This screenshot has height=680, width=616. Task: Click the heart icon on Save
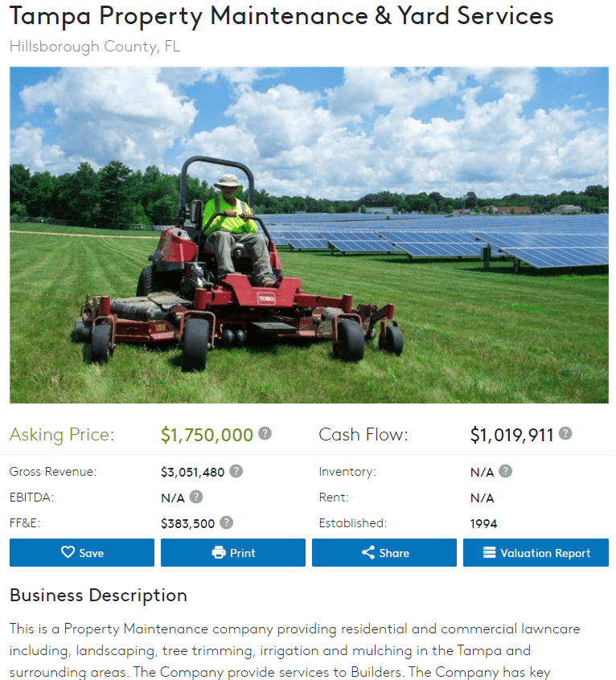(68, 552)
